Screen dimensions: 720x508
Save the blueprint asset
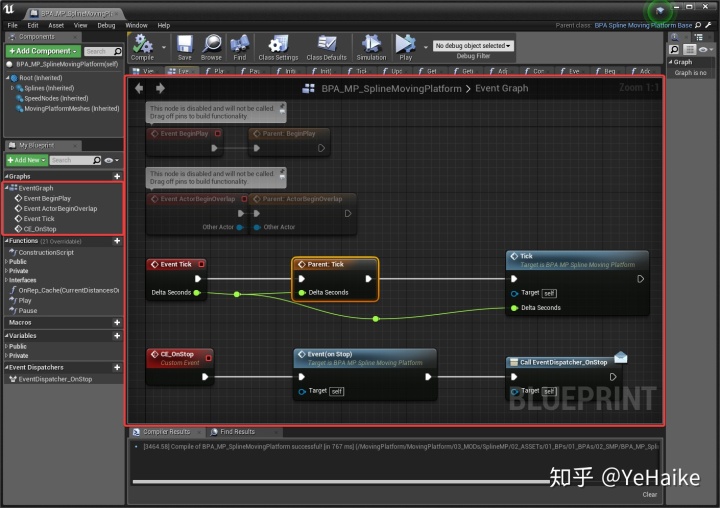pyautogui.click(x=185, y=47)
